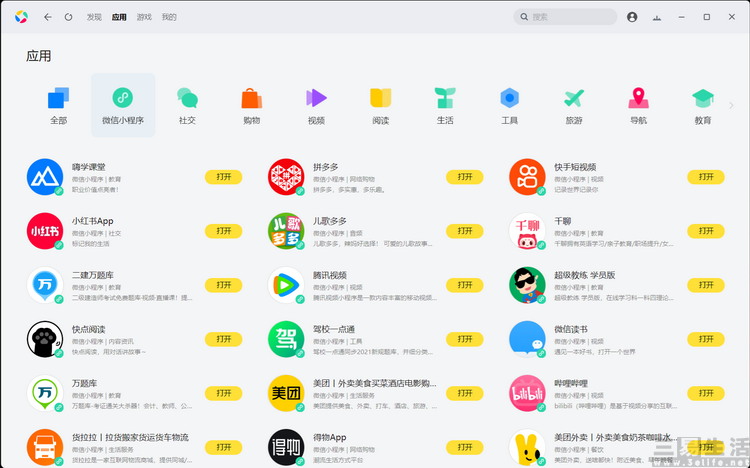Click the 二建万题库 app icon

pyautogui.click(x=45, y=285)
